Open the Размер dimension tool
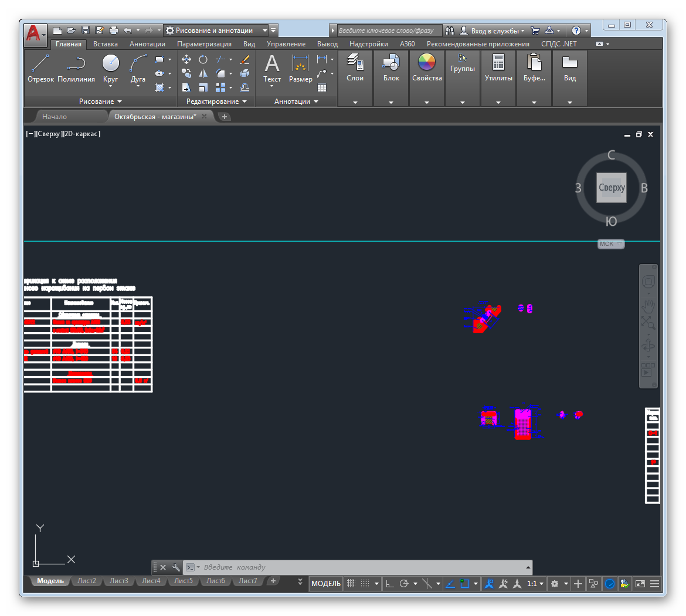Viewport: 686px width, 616px height. [x=300, y=69]
